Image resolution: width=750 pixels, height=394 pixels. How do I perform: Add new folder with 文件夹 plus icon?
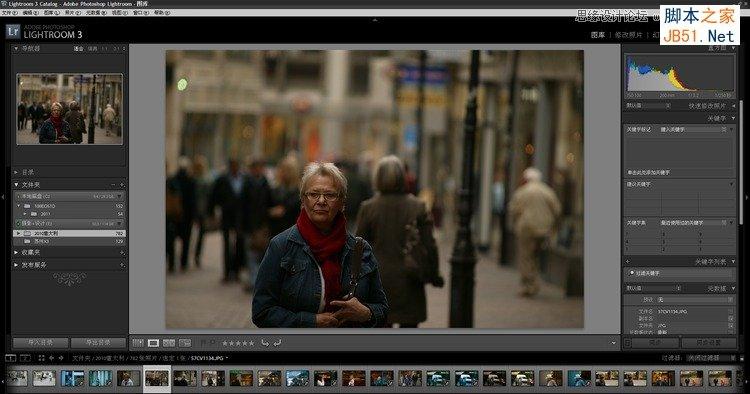click(122, 185)
